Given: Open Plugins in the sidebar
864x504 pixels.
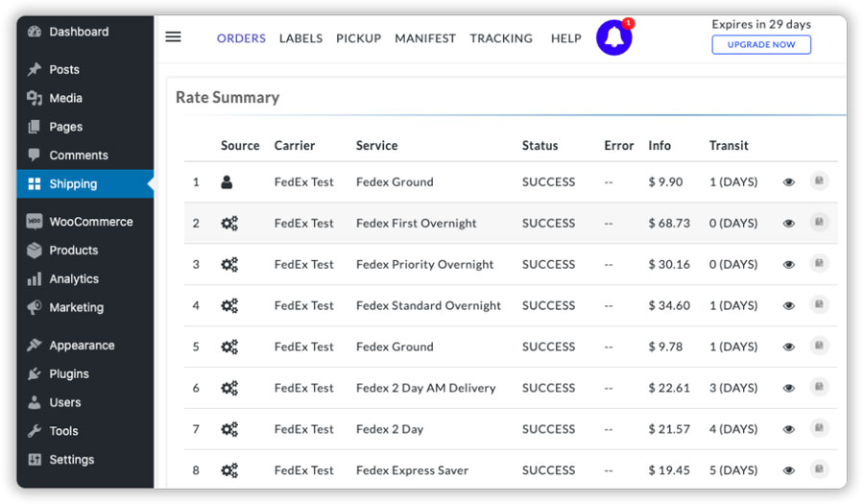Looking at the screenshot, I should point(84,374).
